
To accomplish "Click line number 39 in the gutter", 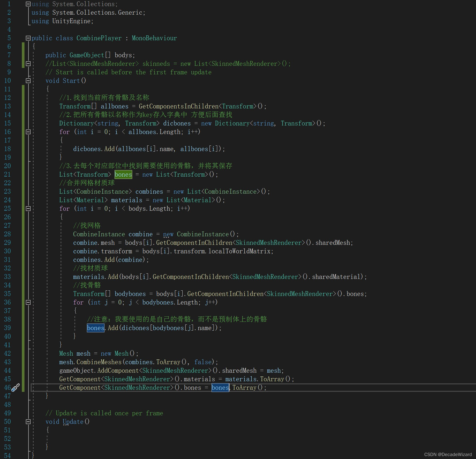I will [x=7, y=328].
